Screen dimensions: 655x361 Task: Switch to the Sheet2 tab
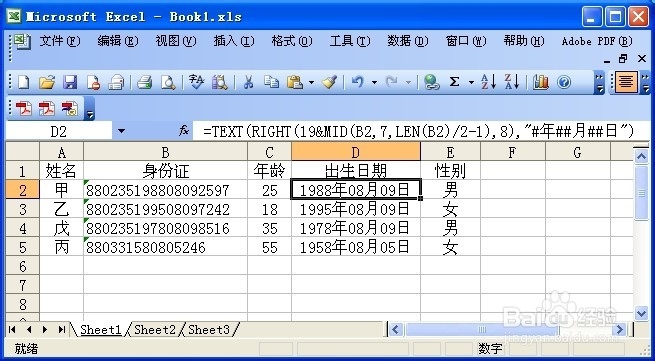tap(155, 329)
